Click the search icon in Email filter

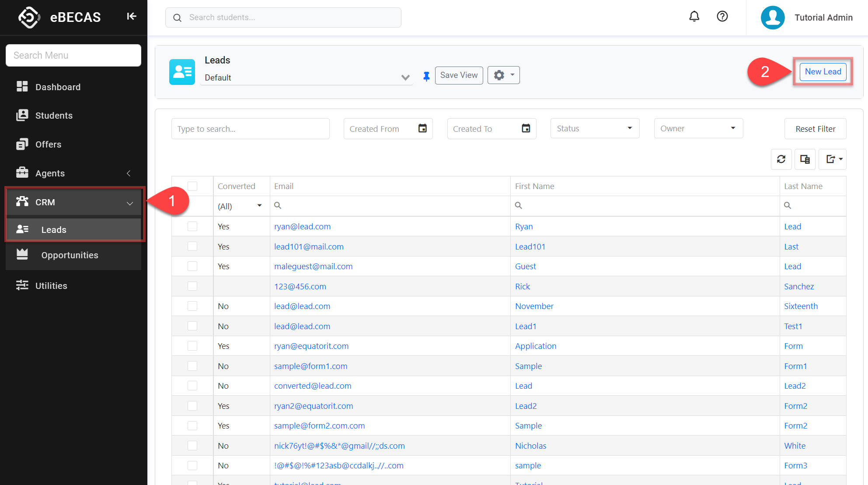278,205
